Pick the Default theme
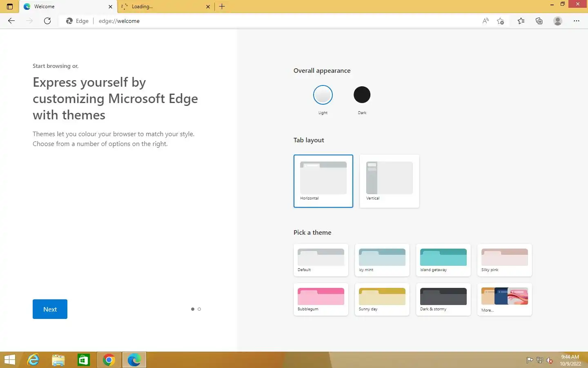588x368 pixels. [x=321, y=260]
